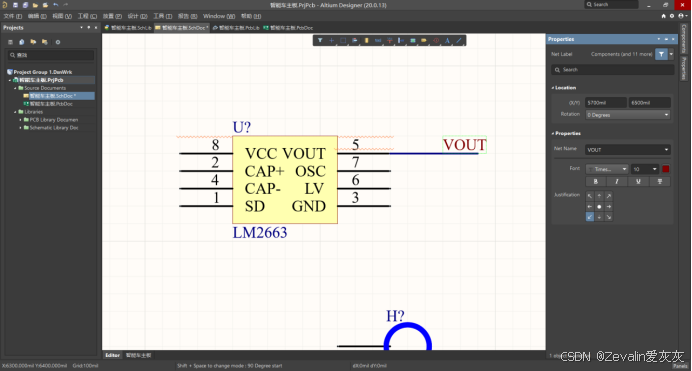Click the Properties side tab on the right edge
This screenshot has width=692, height=371.
point(684,68)
